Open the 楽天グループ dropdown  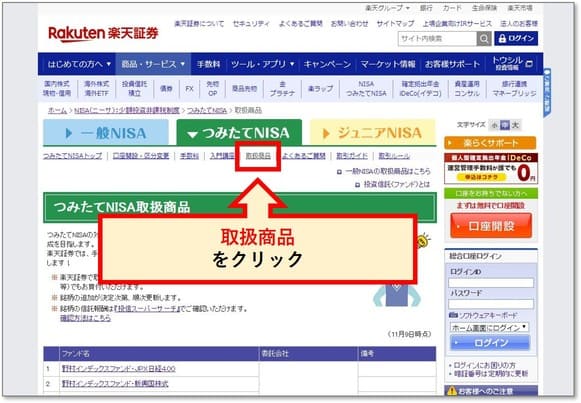tap(387, 8)
